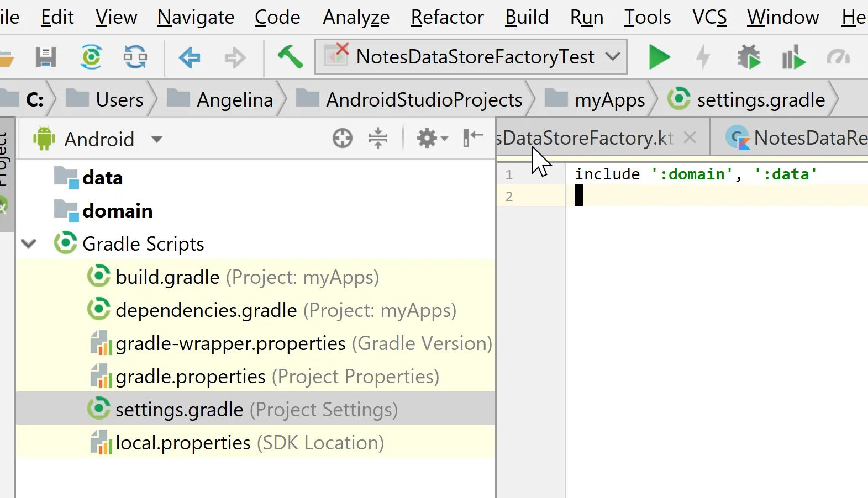Click the Gradle Scripts node label
The image size is (868, 498).
point(143,243)
